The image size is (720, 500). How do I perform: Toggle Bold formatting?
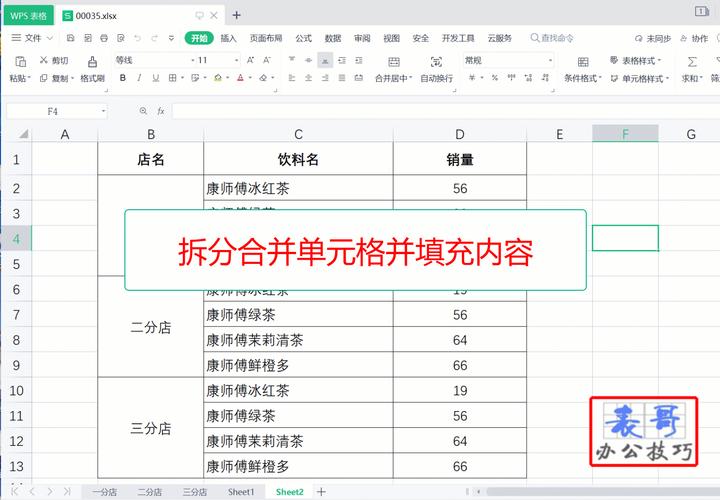tap(123, 78)
